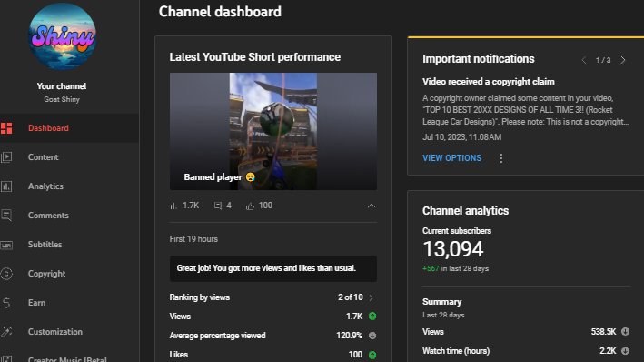Click VIEW OPTIONS for copyright claim
This screenshot has height=362, width=644.
click(451, 158)
